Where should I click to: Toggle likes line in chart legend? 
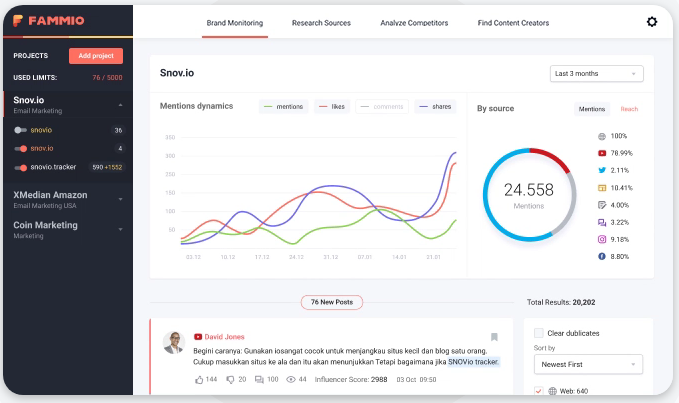click(x=332, y=106)
